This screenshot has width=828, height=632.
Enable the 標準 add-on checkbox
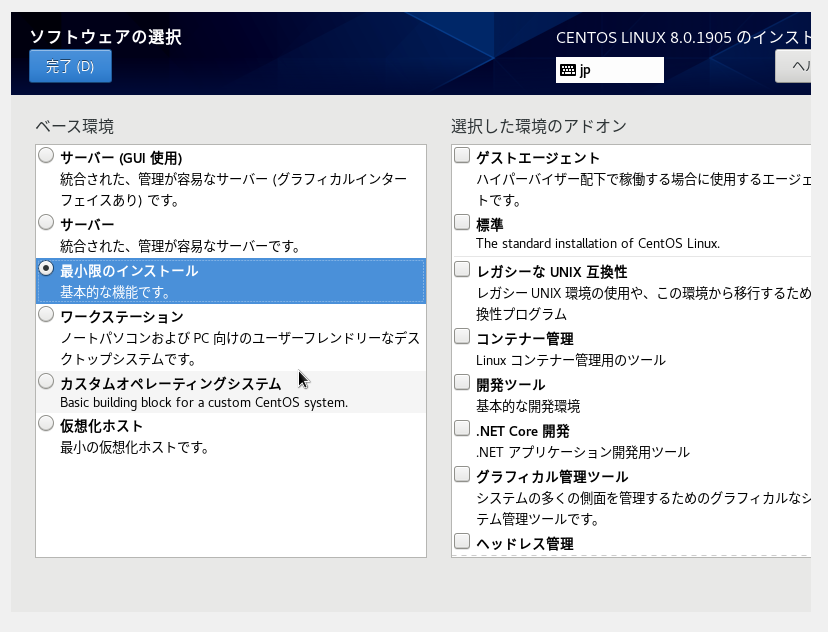(x=462, y=222)
